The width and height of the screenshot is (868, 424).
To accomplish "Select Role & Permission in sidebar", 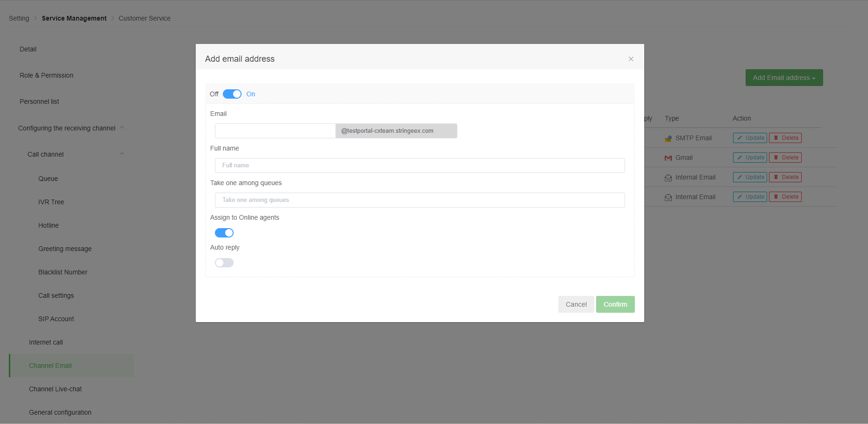I will 46,75.
